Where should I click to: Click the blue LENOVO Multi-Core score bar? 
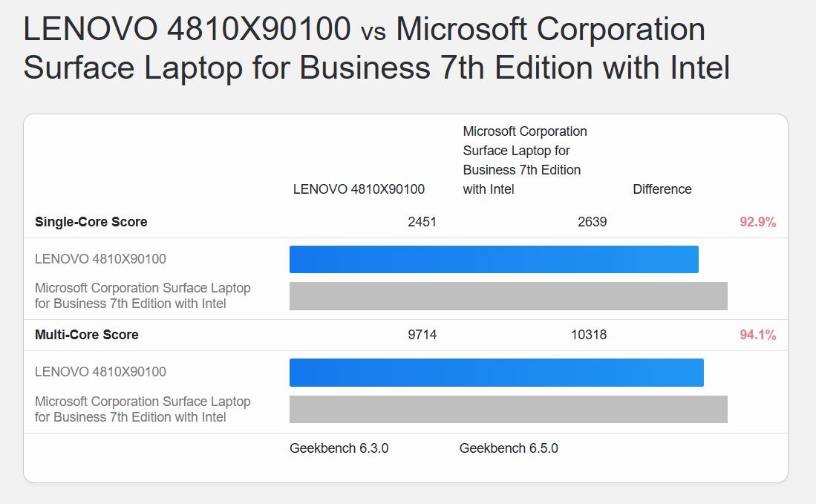click(496, 372)
